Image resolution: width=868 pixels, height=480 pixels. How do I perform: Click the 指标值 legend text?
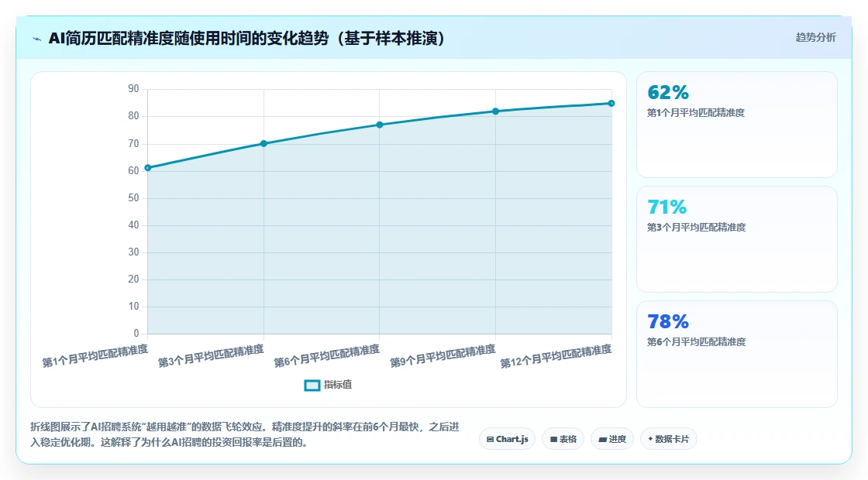pos(338,385)
